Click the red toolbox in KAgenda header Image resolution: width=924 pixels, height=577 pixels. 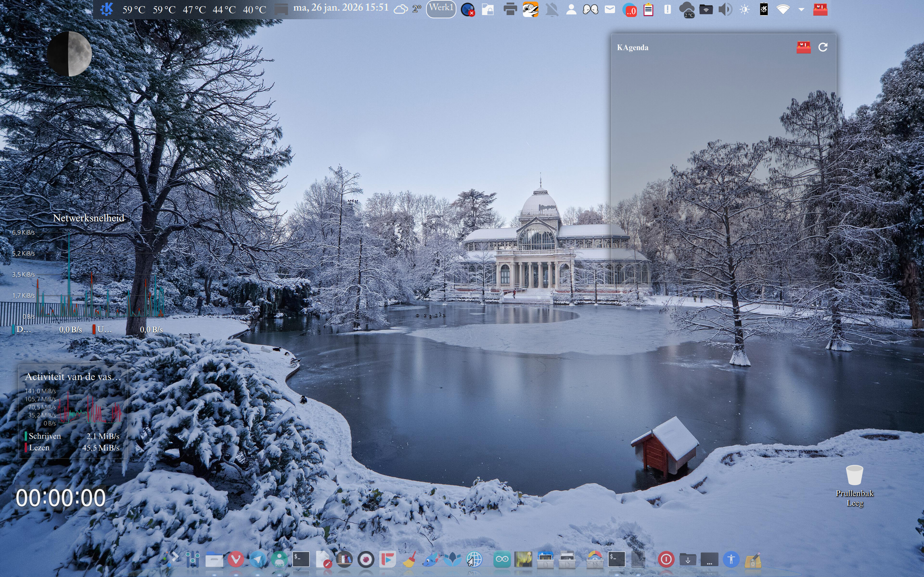pyautogui.click(x=803, y=47)
